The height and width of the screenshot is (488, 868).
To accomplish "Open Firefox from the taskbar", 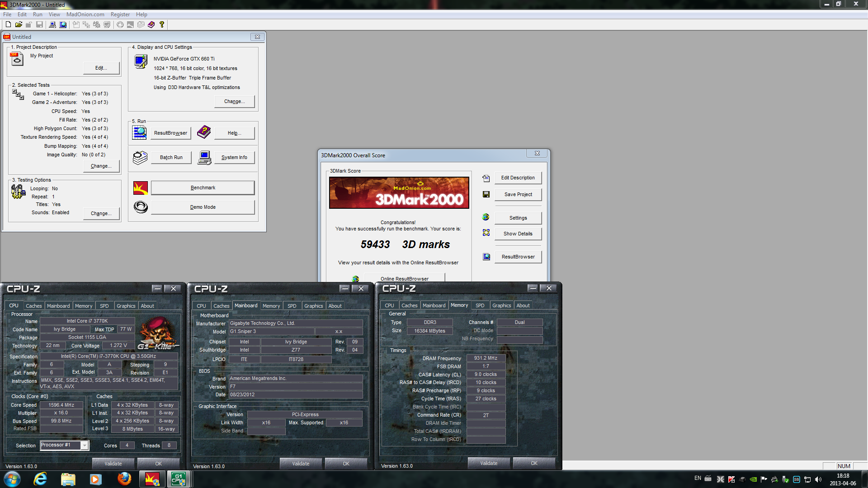I will [124, 479].
